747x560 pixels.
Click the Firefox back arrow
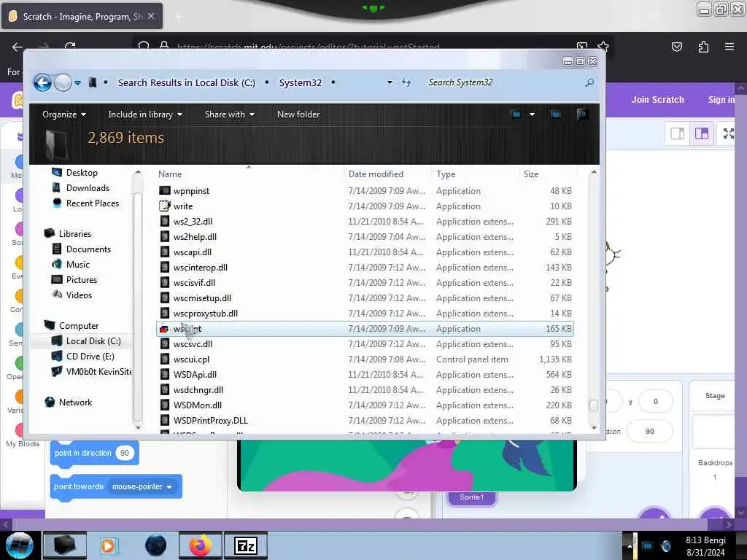(x=18, y=47)
